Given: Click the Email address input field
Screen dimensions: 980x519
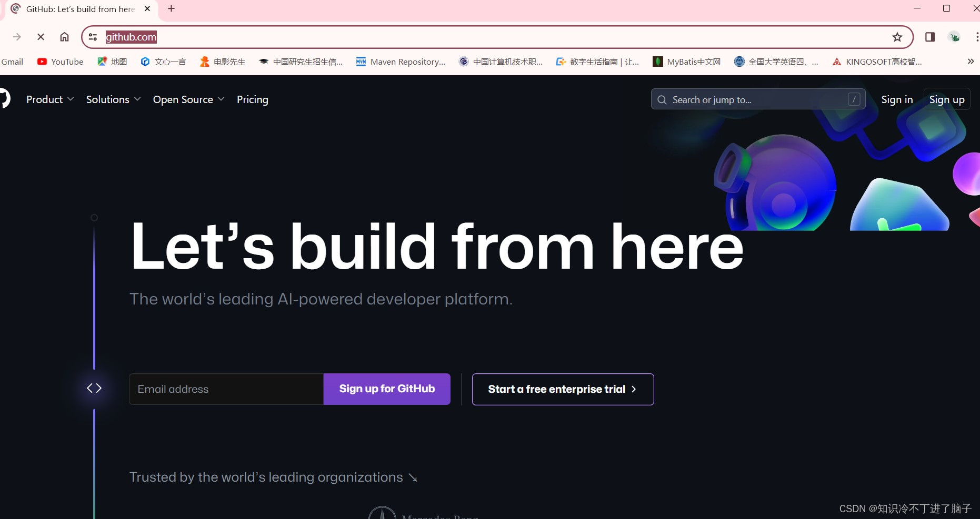Looking at the screenshot, I should 226,389.
